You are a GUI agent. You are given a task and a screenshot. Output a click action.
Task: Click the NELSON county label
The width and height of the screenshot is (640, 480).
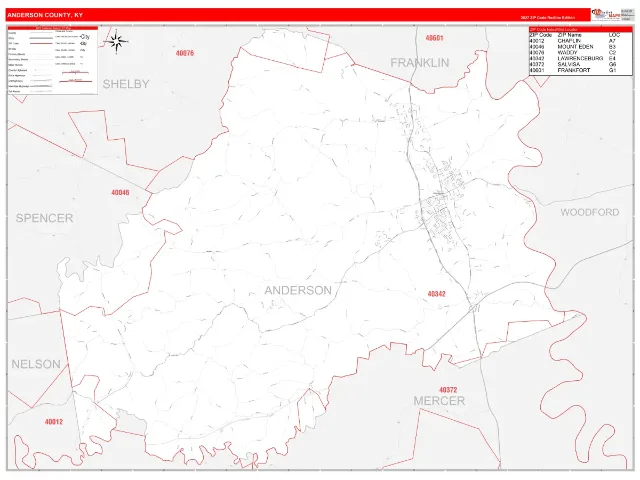point(36,364)
